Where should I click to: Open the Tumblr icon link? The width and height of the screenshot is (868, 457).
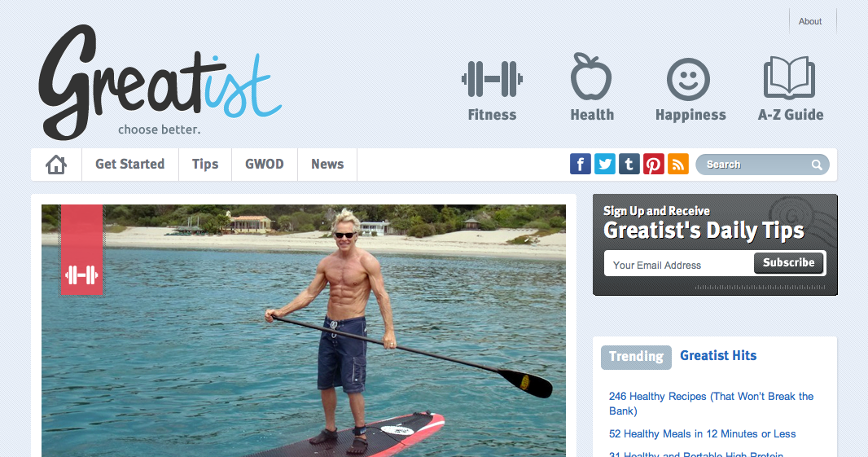(629, 165)
